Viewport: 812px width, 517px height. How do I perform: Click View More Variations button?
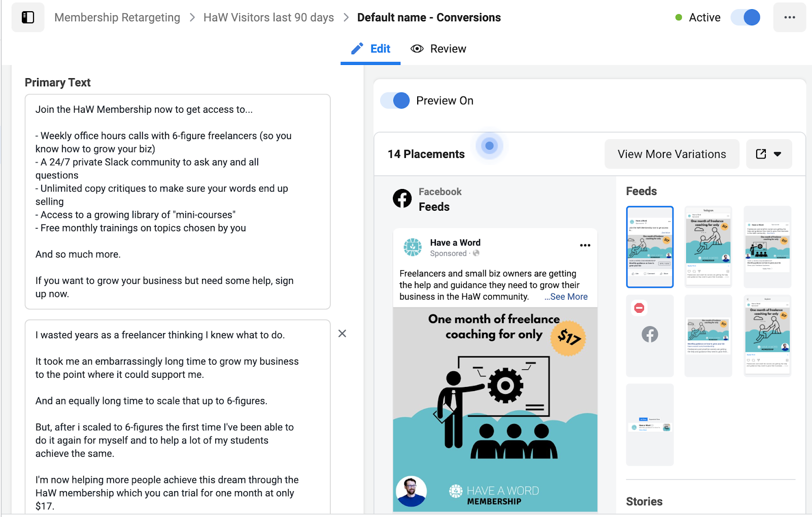(x=672, y=154)
